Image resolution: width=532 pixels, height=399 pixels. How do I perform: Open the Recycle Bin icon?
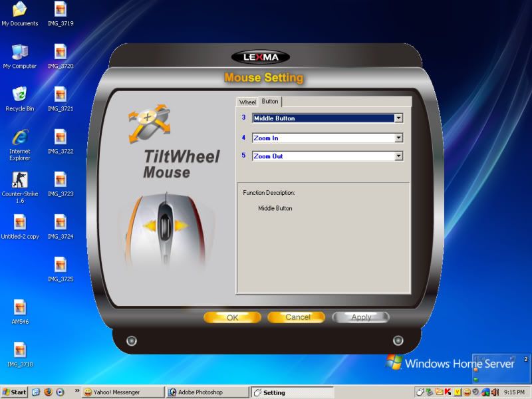(19, 94)
